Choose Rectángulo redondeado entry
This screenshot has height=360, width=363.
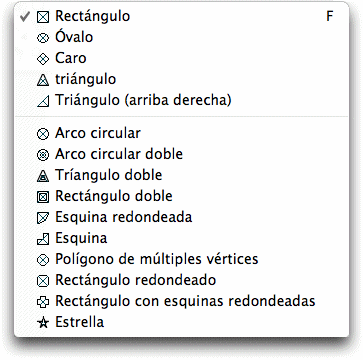pos(181,280)
